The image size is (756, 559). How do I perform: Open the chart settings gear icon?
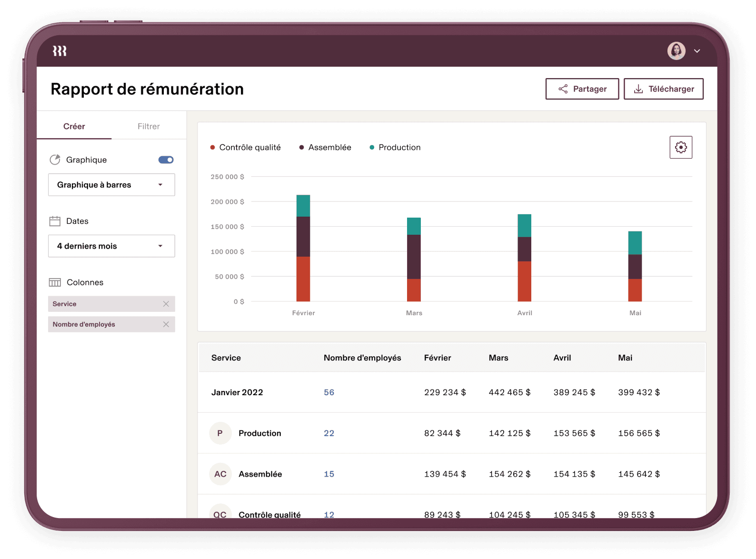click(681, 147)
